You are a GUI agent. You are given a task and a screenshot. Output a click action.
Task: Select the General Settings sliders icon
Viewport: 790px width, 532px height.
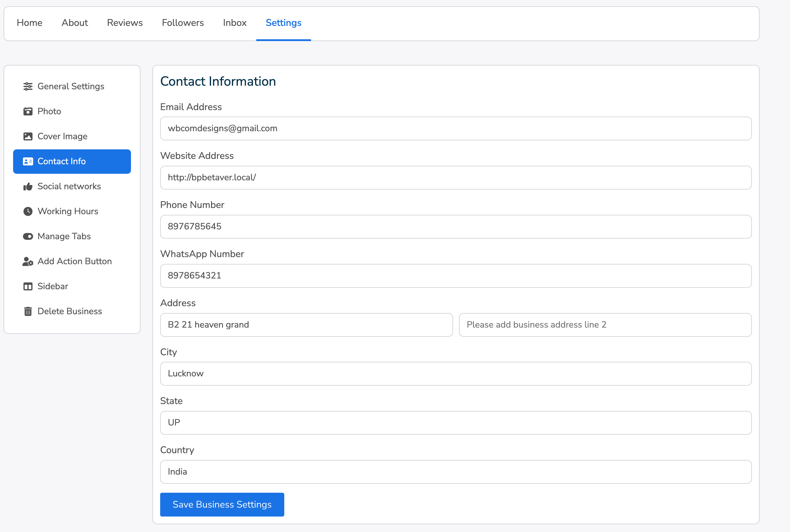(x=28, y=86)
